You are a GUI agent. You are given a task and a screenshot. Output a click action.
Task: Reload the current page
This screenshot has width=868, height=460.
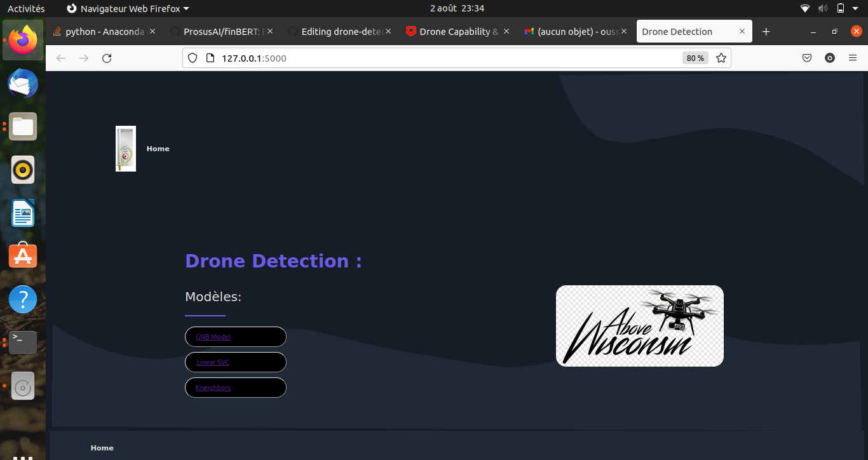pyautogui.click(x=107, y=58)
